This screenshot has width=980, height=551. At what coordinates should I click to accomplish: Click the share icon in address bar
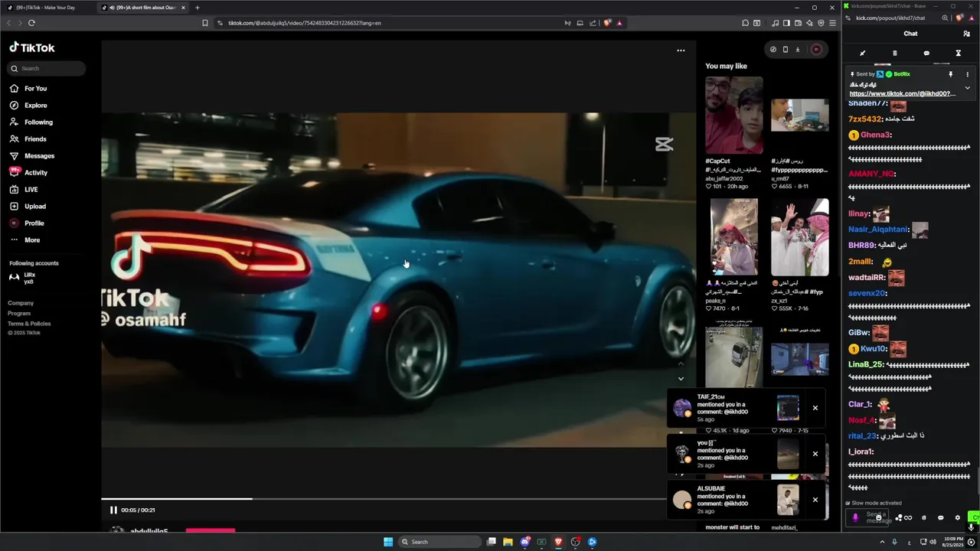point(593,23)
